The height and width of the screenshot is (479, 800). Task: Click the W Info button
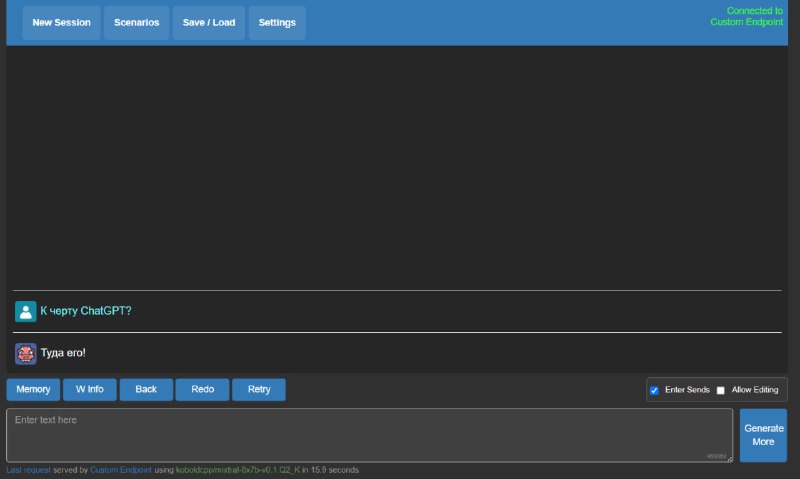click(x=90, y=389)
